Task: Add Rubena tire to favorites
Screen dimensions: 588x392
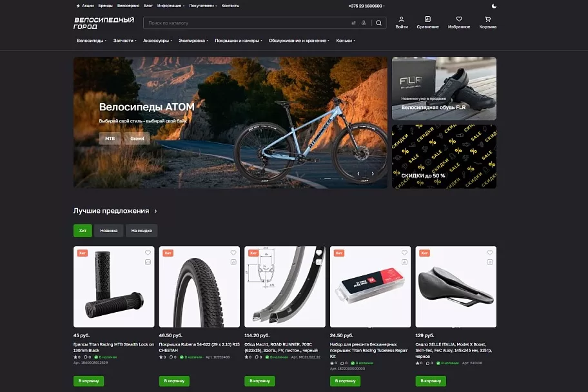Action: (233, 253)
